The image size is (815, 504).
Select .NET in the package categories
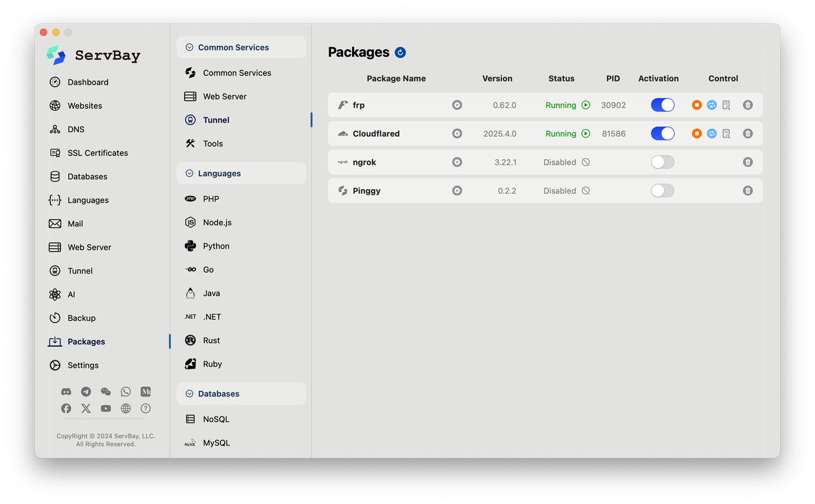pyautogui.click(x=212, y=317)
